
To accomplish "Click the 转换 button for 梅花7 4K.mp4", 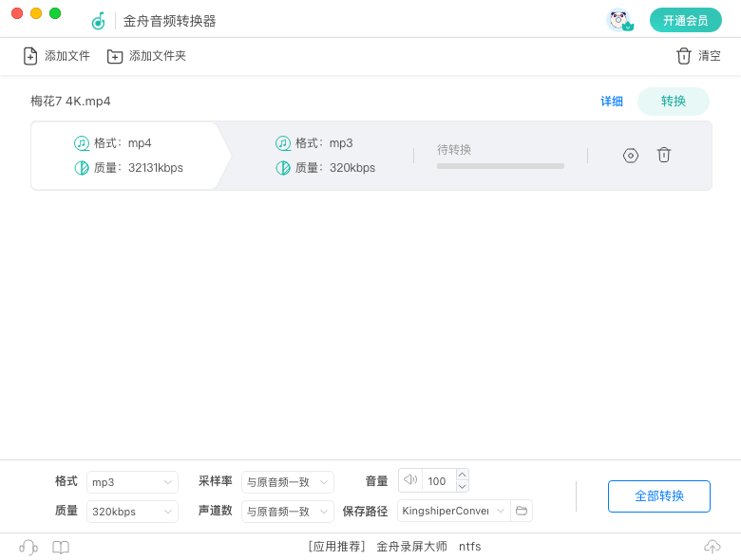I will (x=673, y=101).
